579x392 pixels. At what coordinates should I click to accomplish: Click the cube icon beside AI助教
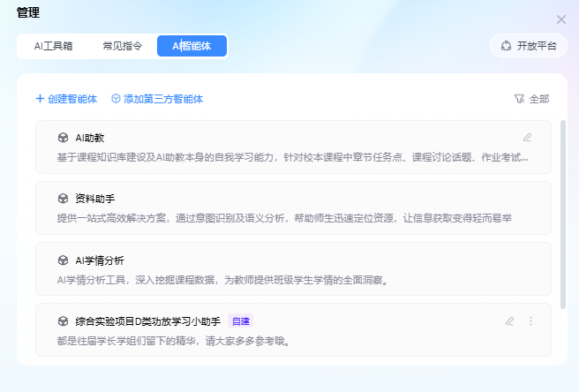point(63,138)
